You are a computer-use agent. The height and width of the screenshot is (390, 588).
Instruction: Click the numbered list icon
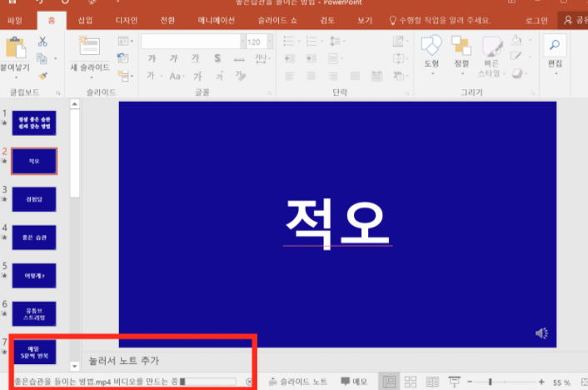tap(311, 41)
